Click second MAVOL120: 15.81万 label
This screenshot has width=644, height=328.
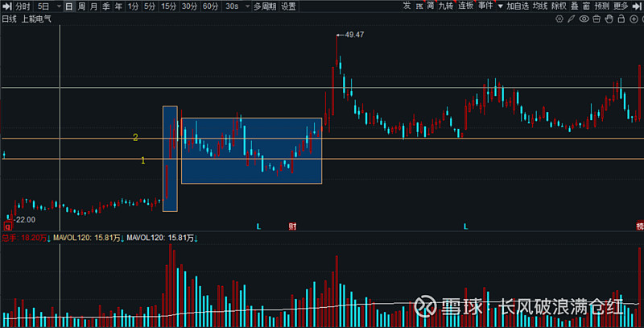(x=160, y=238)
